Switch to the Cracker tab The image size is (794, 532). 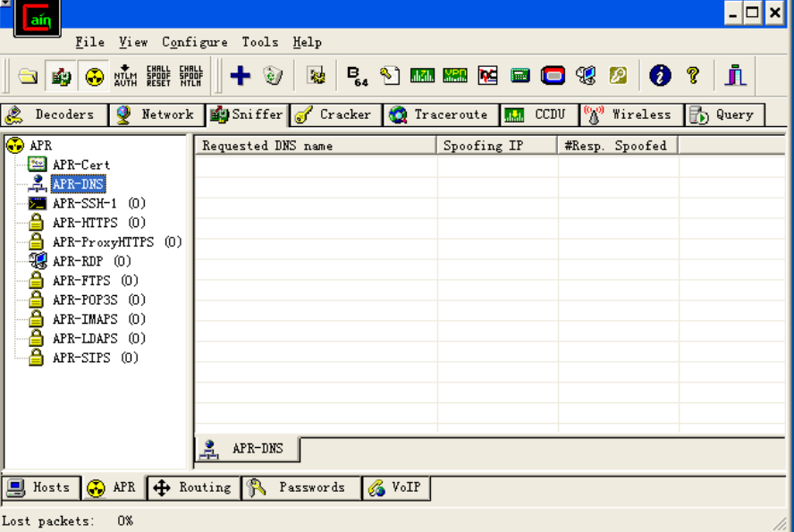point(335,115)
